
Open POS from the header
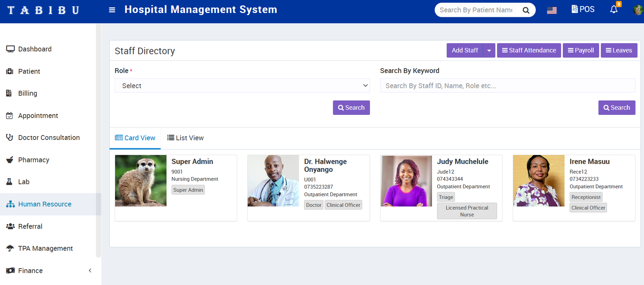click(583, 9)
